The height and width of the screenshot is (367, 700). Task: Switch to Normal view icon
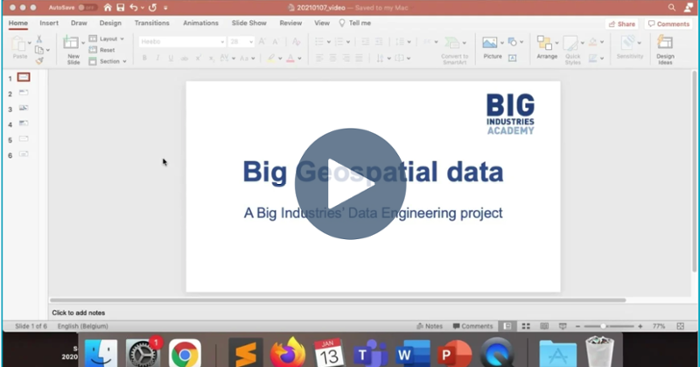coord(508,326)
